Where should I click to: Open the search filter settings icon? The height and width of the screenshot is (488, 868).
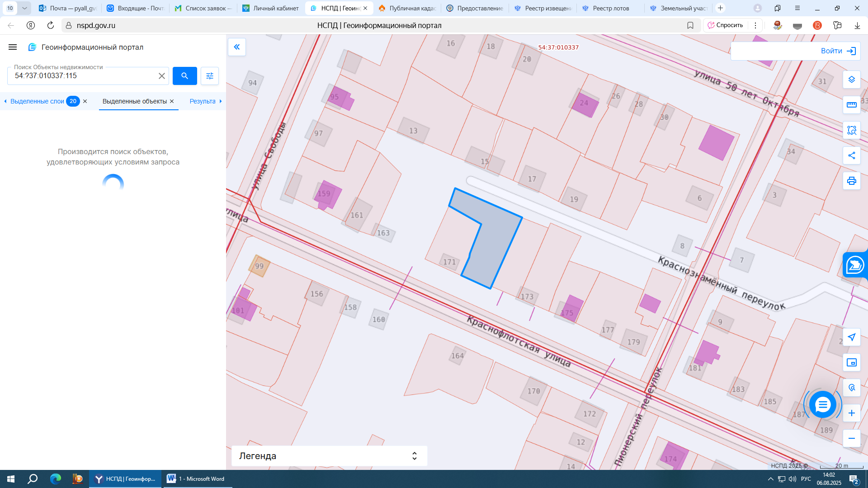coord(210,76)
